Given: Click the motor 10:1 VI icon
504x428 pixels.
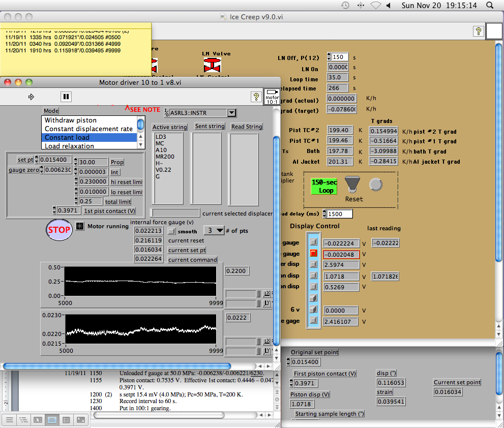Looking at the screenshot, I should 272,97.
